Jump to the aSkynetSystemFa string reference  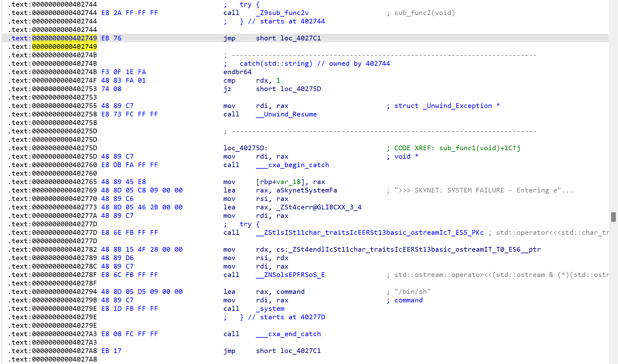pyautogui.click(x=306, y=190)
